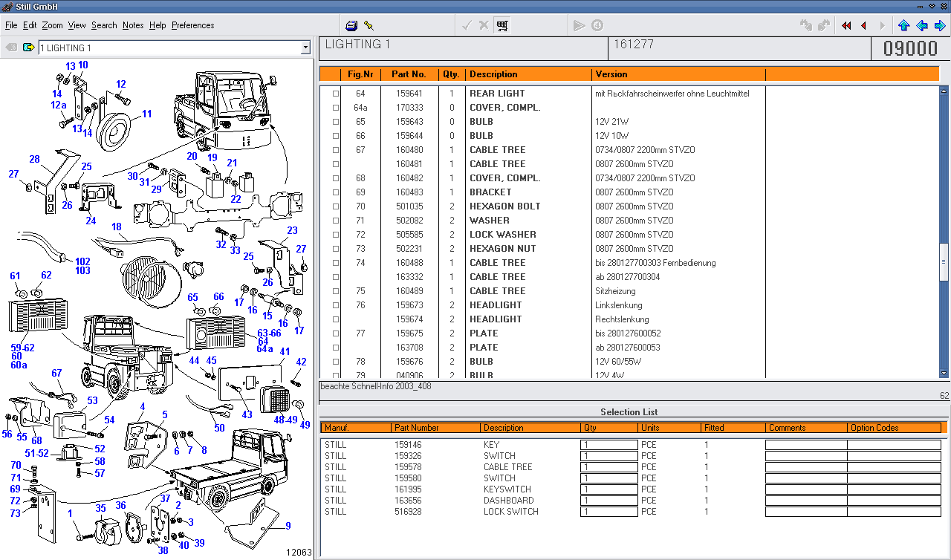This screenshot has width=951, height=560.
Task: Click the grey back tag icon beside figure dropdown
Action: (11, 48)
